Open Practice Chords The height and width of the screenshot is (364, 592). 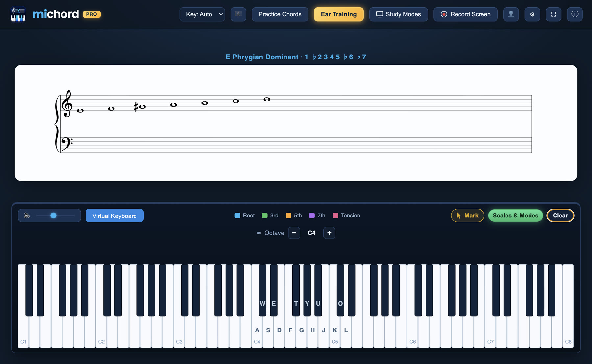point(280,14)
